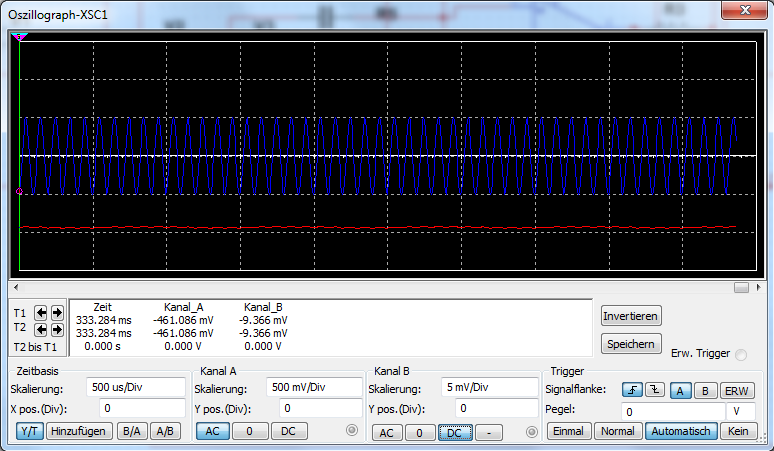
Task: Set Kanal B coupling to DC
Action: [455, 433]
